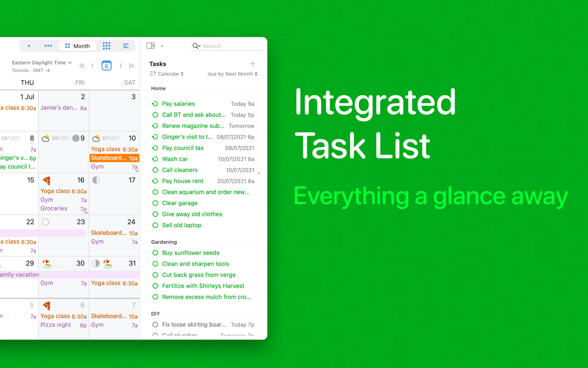Click the weather icon on July 9
This screenshot has width=588, height=368.
tap(45, 138)
